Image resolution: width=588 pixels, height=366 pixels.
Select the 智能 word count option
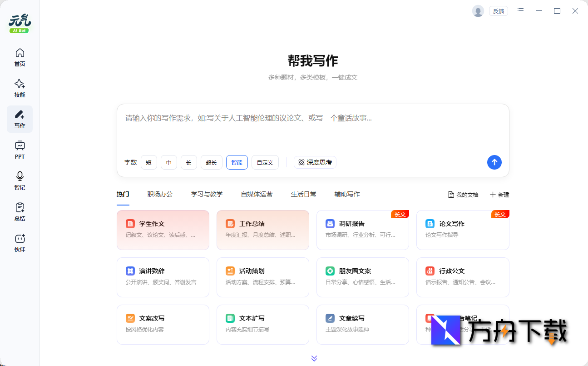(x=237, y=162)
